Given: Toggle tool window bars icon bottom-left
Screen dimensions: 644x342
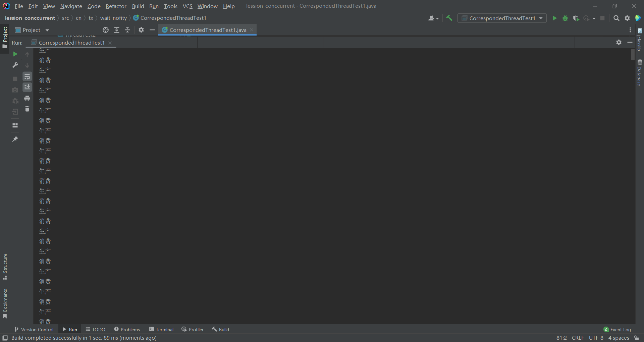Looking at the screenshot, I should [x=5, y=338].
